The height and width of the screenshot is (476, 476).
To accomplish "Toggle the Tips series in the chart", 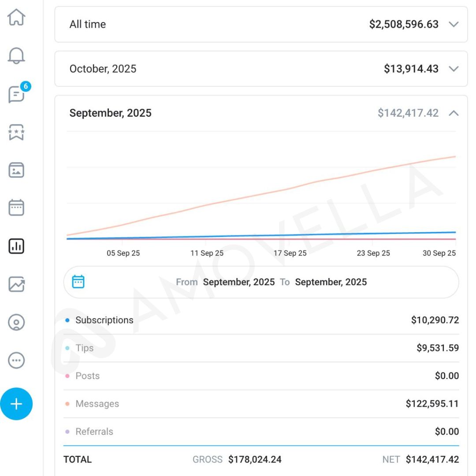I will coord(84,348).
